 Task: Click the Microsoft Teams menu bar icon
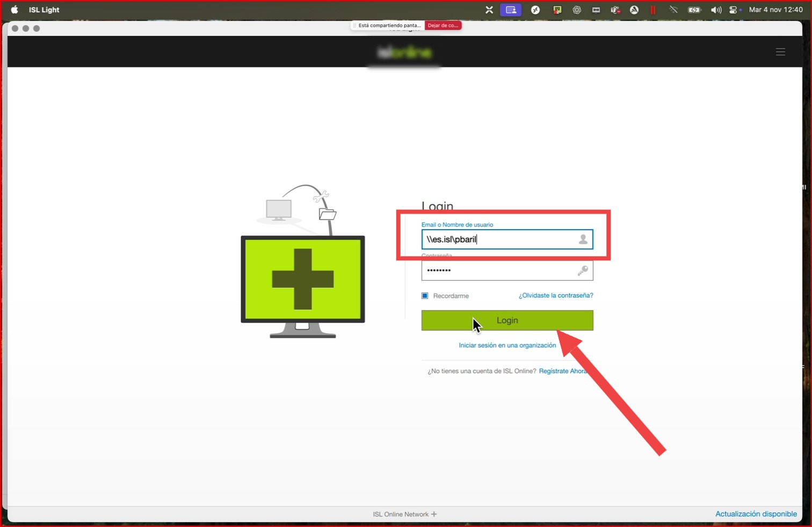tap(615, 10)
